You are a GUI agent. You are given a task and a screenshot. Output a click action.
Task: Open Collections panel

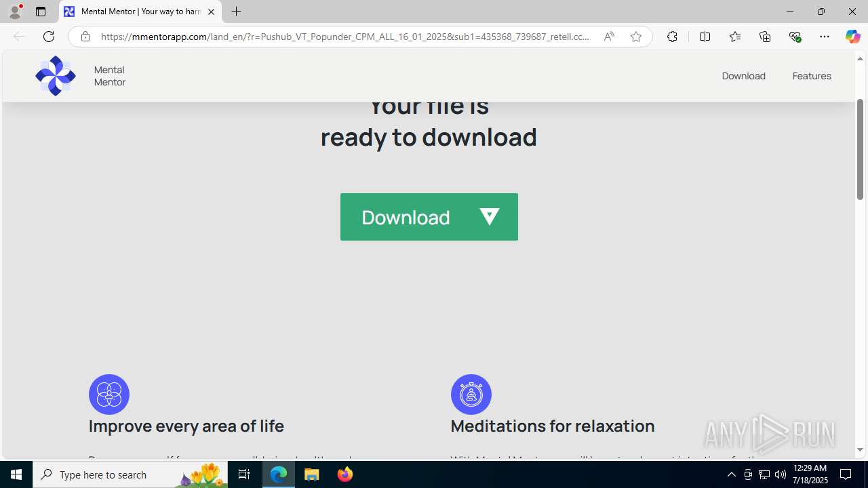coord(765,37)
